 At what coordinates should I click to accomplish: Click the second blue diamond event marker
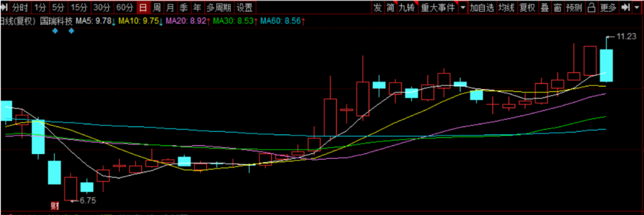tap(71, 31)
